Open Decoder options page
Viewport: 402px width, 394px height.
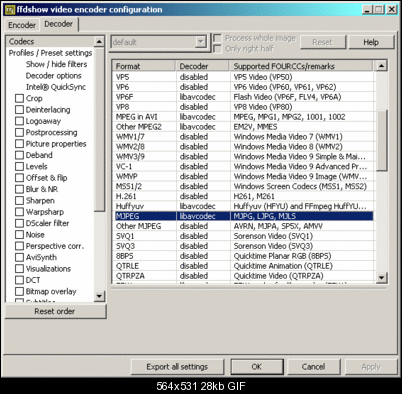tap(53, 76)
